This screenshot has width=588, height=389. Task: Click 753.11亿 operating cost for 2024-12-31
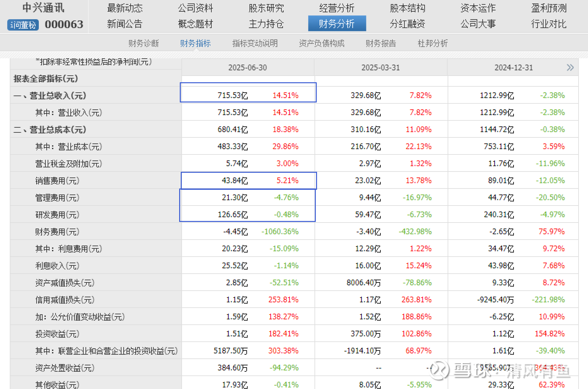click(x=499, y=146)
